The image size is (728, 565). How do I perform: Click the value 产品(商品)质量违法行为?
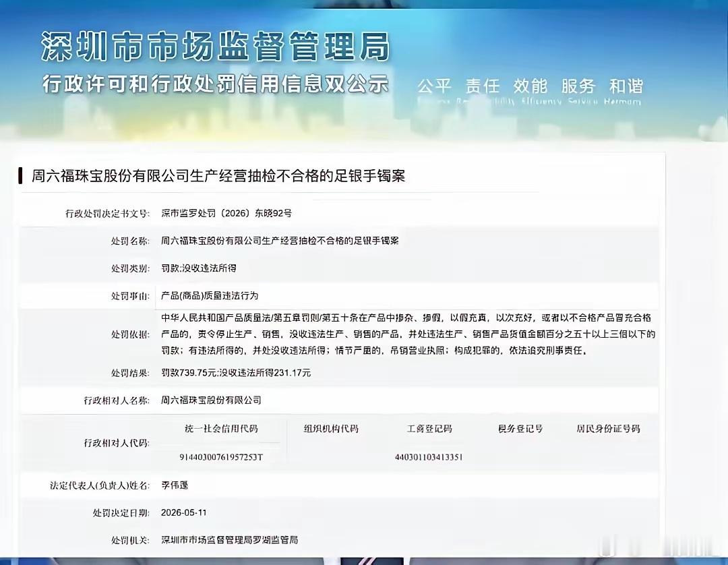[x=210, y=296]
